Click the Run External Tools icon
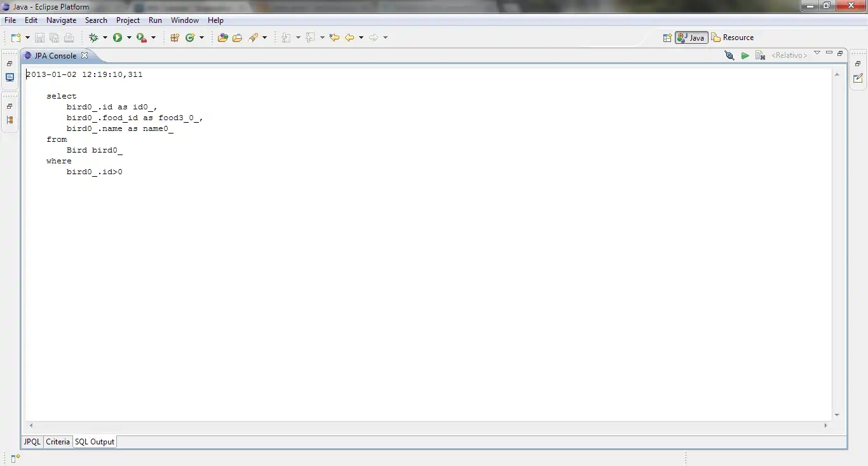 (x=142, y=38)
